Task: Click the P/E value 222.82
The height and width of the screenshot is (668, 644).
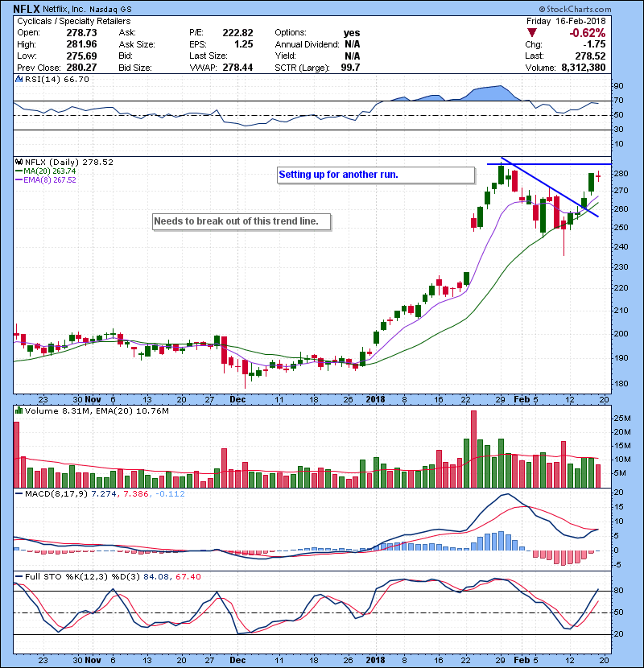Action: pyautogui.click(x=237, y=33)
